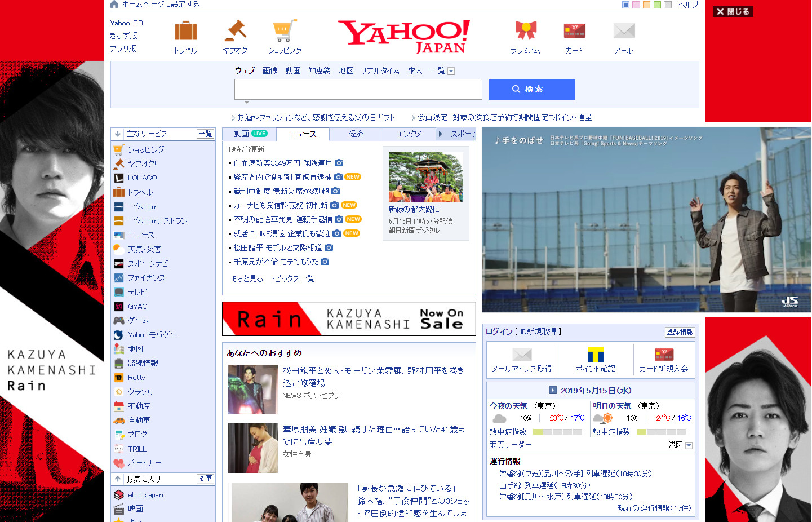This screenshot has height=522, width=812.
Task: Click the 一休.com sidebar icon
Action: click(118, 206)
